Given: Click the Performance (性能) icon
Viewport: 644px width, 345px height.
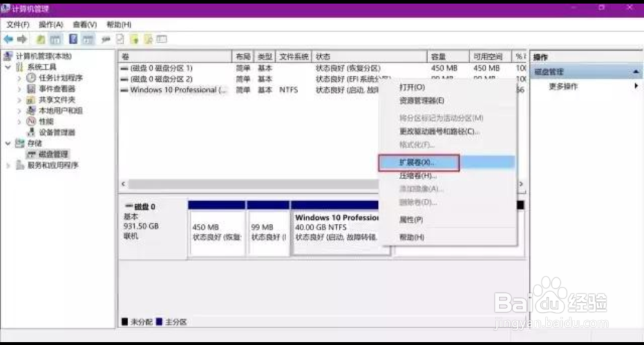Looking at the screenshot, I should tap(31, 121).
